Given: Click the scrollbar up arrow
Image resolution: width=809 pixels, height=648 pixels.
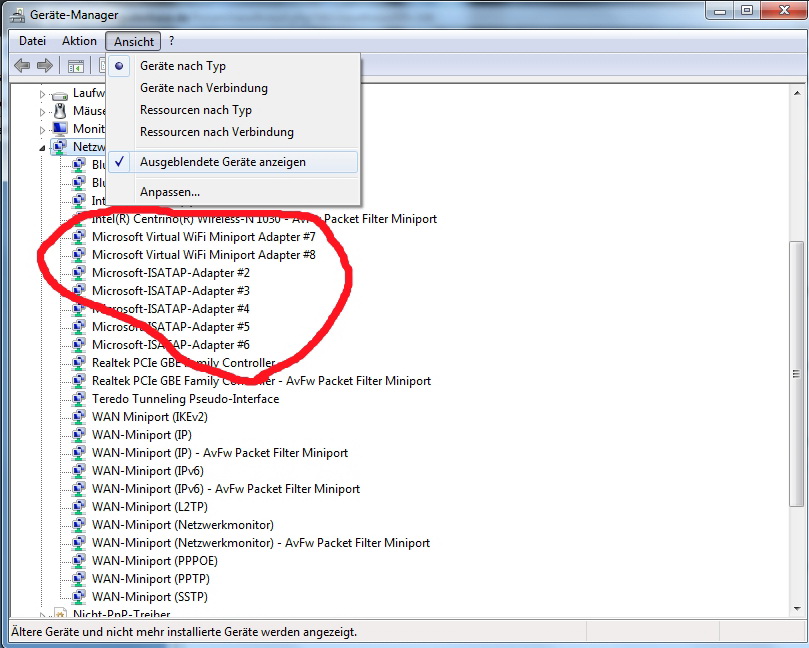Looking at the screenshot, I should (797, 93).
